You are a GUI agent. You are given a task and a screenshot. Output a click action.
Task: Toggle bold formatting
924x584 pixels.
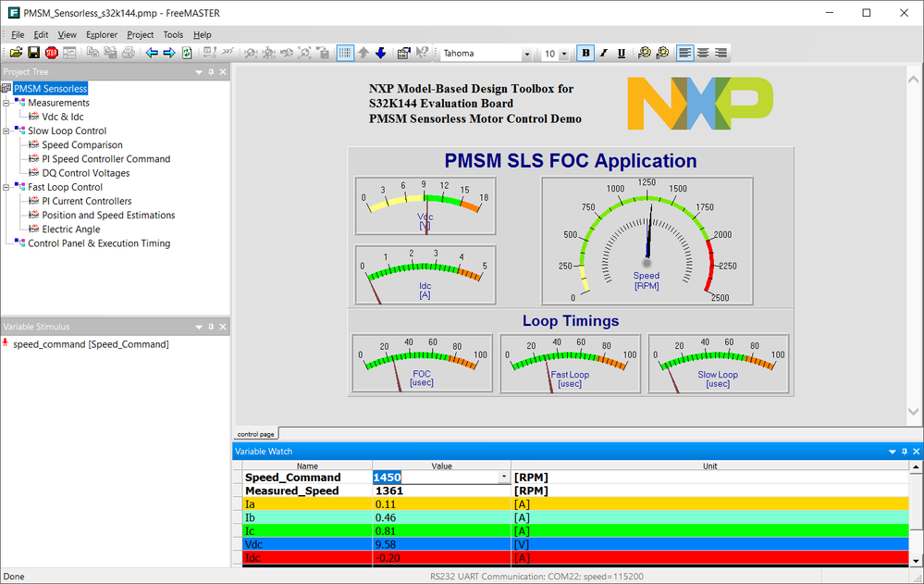[585, 53]
